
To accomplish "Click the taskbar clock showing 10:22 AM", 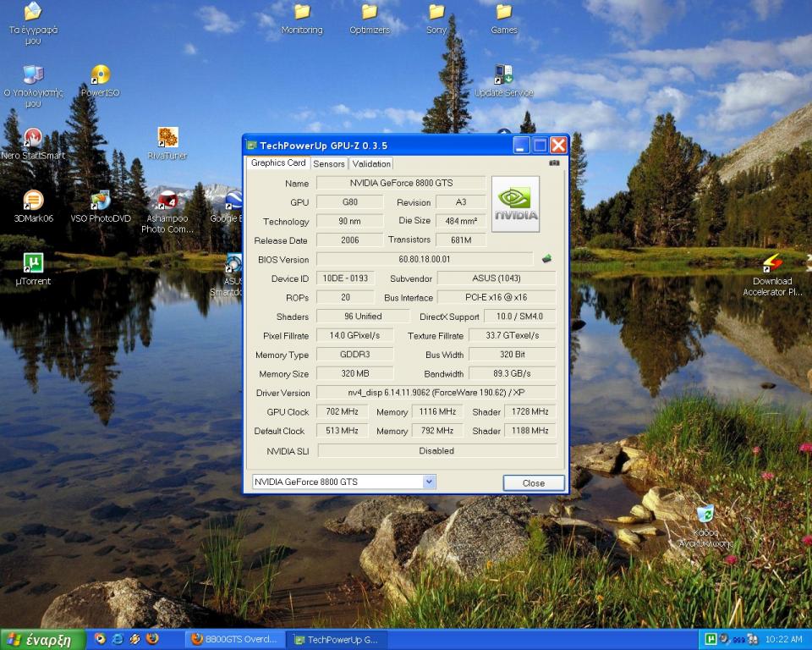I will (x=783, y=640).
